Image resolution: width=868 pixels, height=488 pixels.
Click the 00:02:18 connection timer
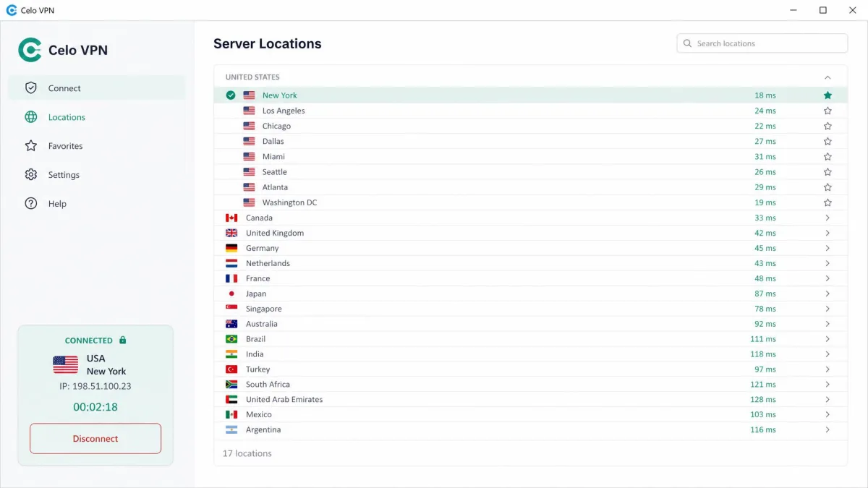(x=95, y=407)
